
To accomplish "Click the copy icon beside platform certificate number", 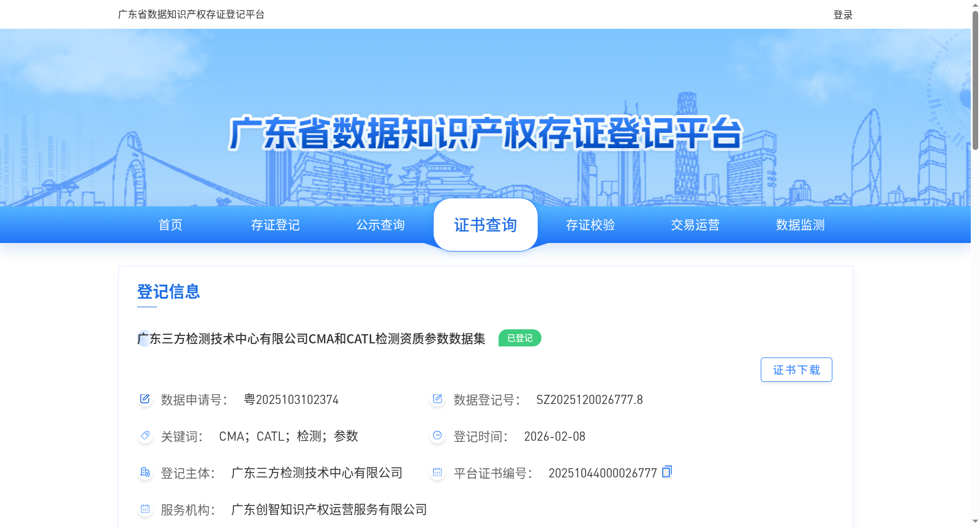I will pyautogui.click(x=667, y=471).
